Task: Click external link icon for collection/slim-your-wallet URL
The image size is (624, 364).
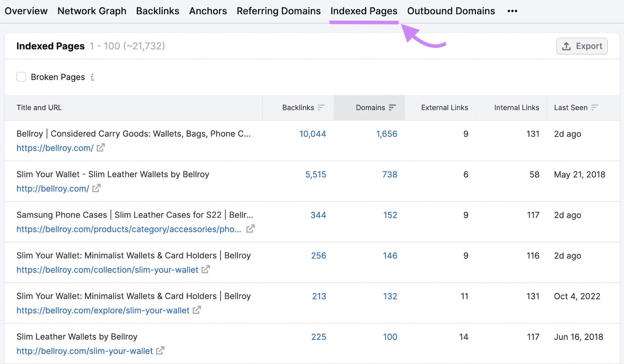Action: tap(206, 269)
